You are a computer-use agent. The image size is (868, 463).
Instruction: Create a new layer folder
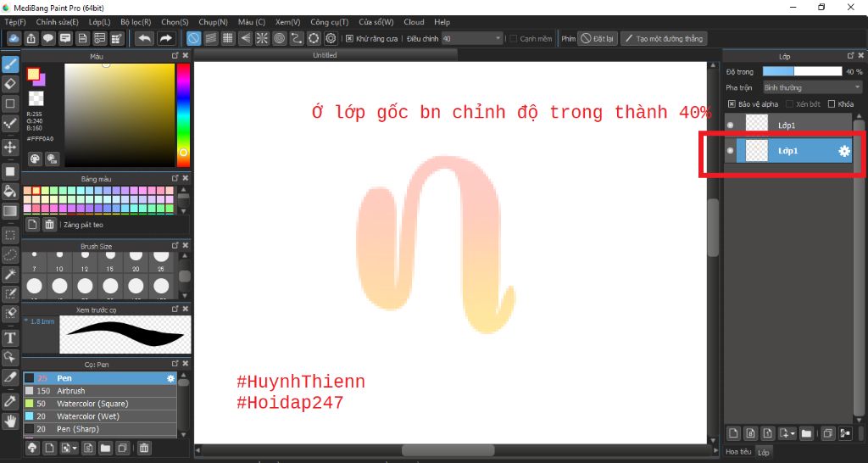(806, 433)
